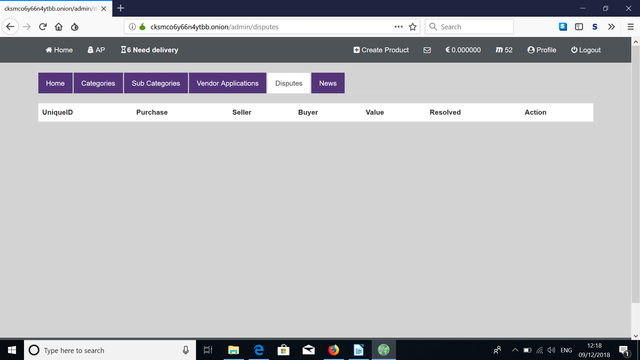Click the address bar URL

[214, 27]
